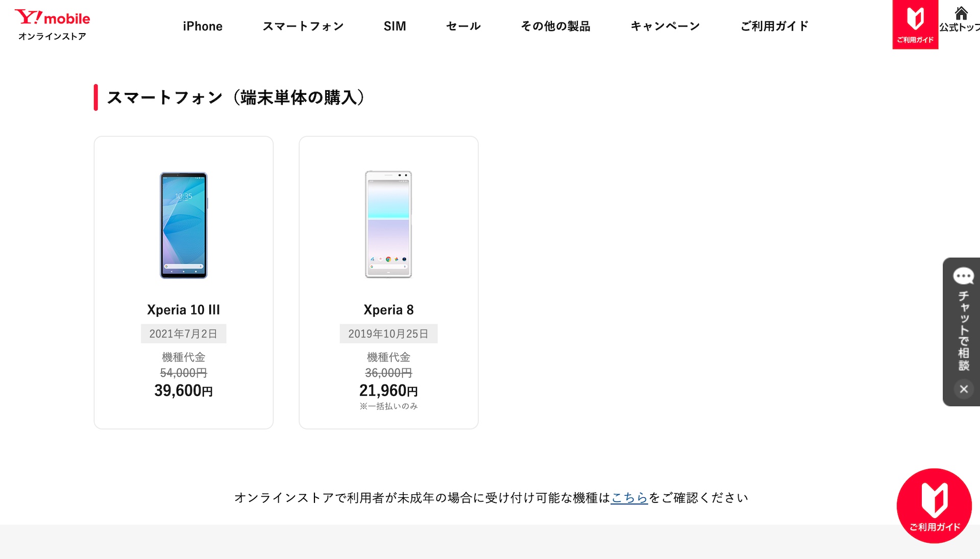This screenshot has height=559, width=980.
Task: Click the Xperia 8 phone image
Action: coord(388,224)
